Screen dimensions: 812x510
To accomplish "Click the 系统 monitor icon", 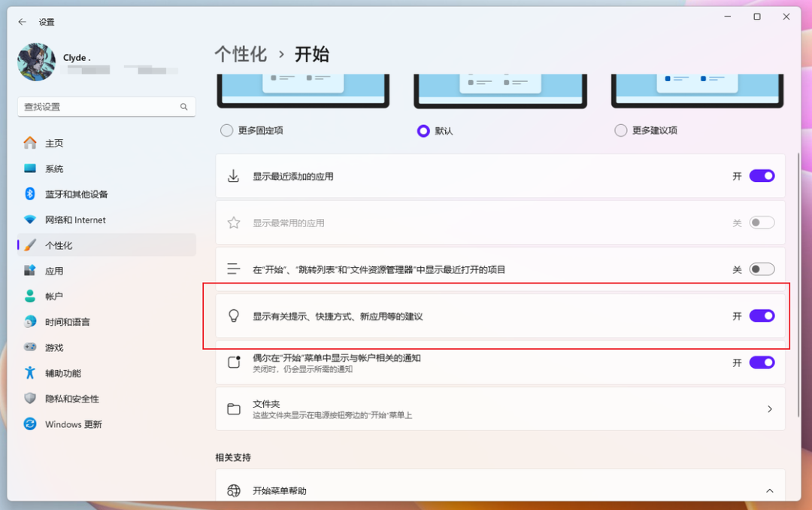I will coord(30,168).
